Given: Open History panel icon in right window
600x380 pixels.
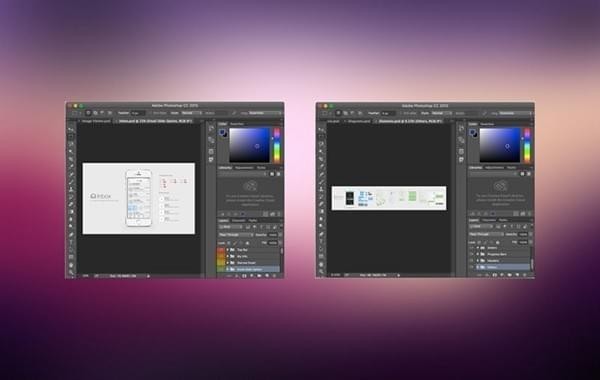Looking at the screenshot, I should (x=461, y=130).
